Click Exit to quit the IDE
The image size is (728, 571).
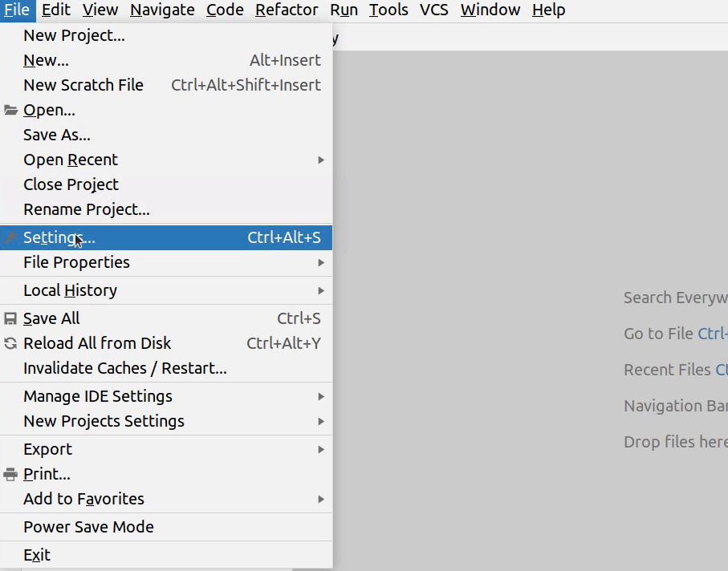[37, 555]
